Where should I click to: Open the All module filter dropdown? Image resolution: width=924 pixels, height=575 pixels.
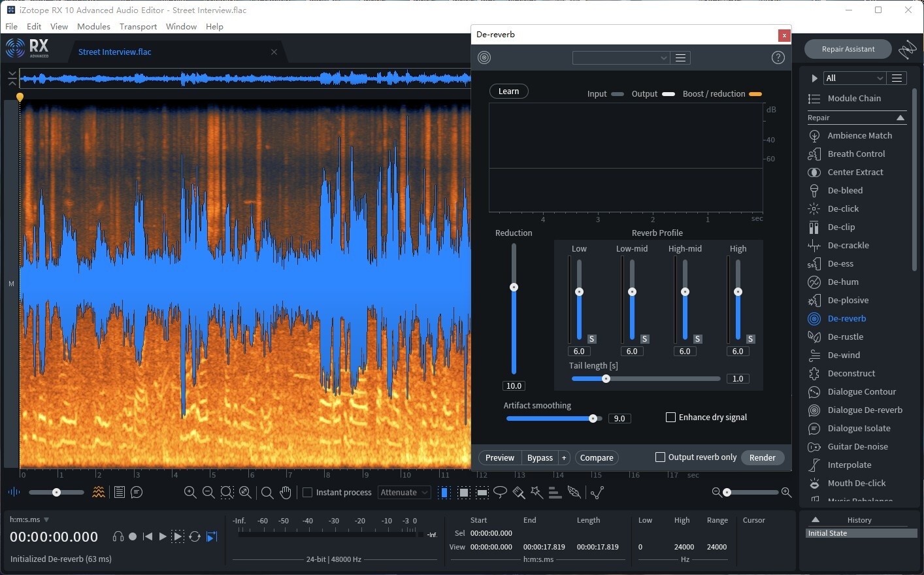[x=855, y=78]
